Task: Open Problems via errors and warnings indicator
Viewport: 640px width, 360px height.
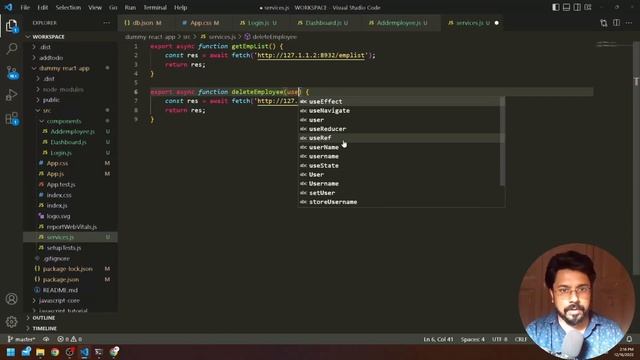Action: pos(69,339)
